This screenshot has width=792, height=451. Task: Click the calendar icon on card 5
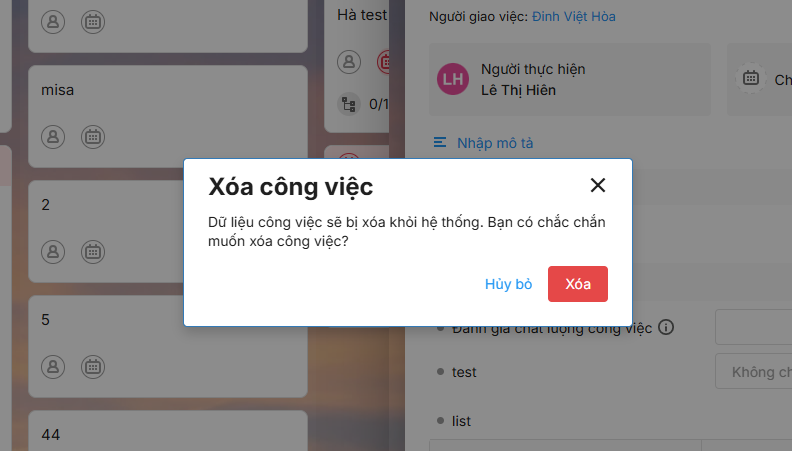click(x=93, y=367)
